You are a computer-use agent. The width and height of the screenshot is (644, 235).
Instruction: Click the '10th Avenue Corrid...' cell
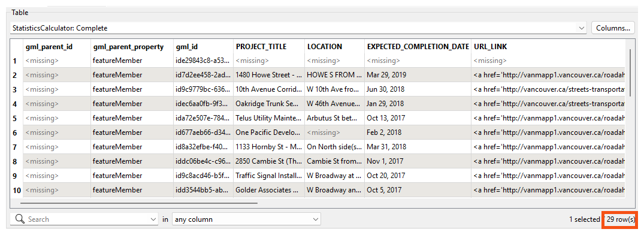tap(269, 89)
